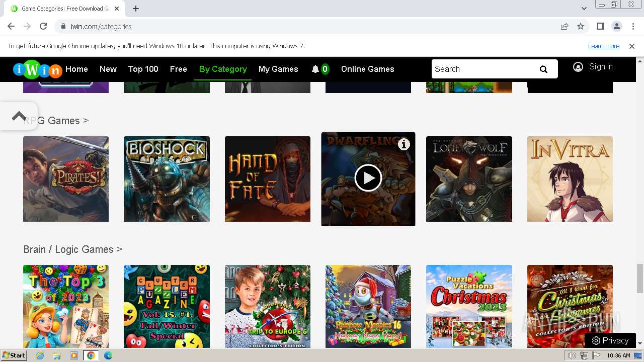
Task: Click the Action Center flag tray icon
Action: click(x=596, y=355)
